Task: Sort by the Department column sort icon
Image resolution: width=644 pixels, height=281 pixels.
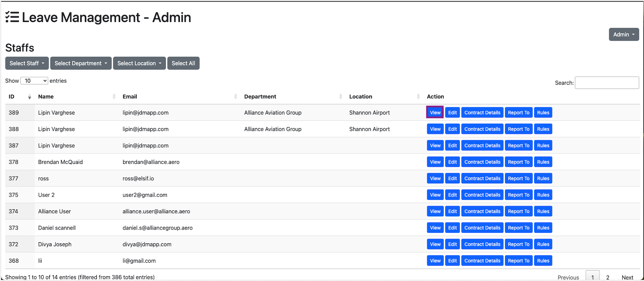Action: (341, 97)
